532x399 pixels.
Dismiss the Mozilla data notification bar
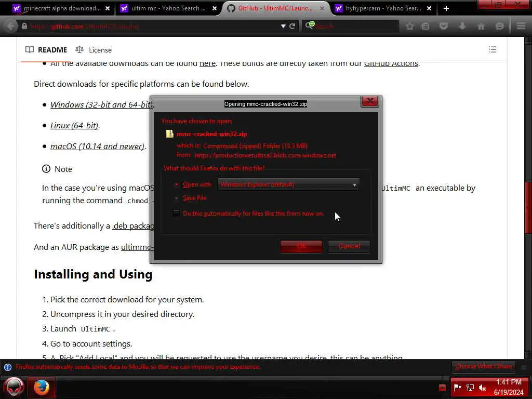click(524, 367)
